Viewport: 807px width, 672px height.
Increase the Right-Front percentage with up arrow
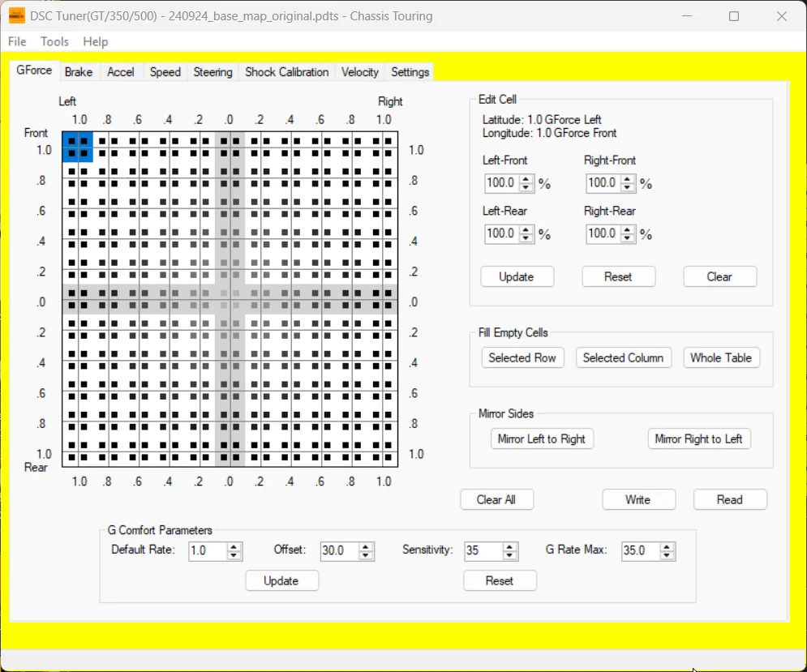pos(628,179)
